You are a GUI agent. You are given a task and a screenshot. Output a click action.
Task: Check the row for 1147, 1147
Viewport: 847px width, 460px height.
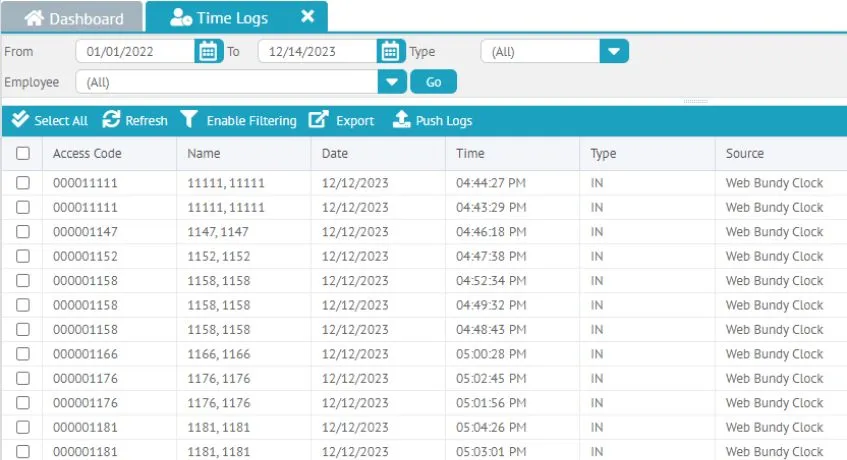23,232
